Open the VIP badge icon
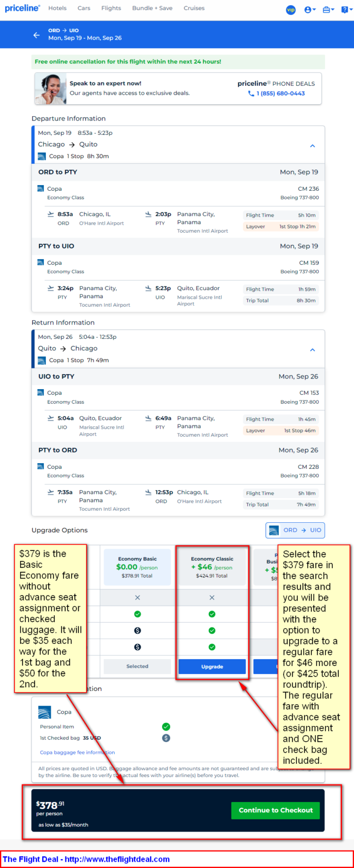The width and height of the screenshot is (354, 868). [x=291, y=10]
